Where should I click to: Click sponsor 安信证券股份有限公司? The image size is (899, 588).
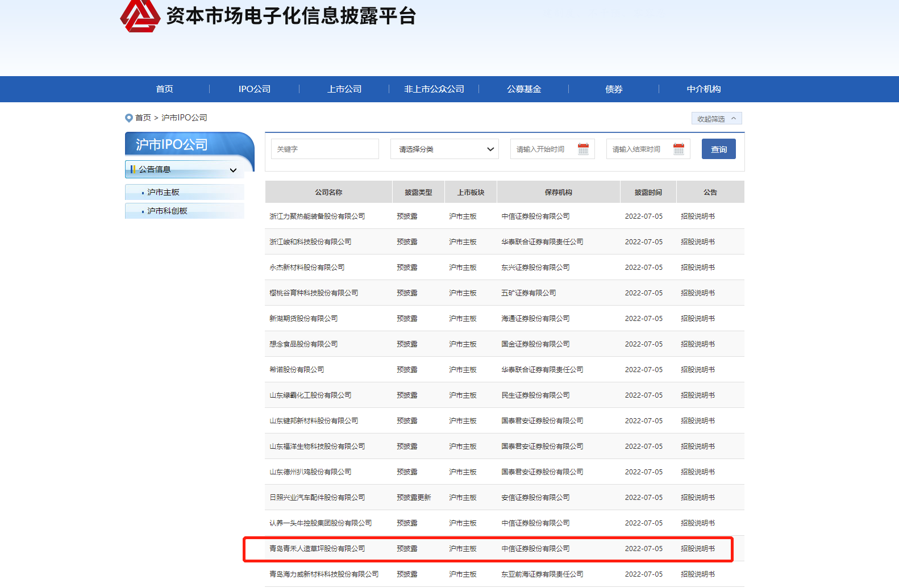tap(535, 498)
